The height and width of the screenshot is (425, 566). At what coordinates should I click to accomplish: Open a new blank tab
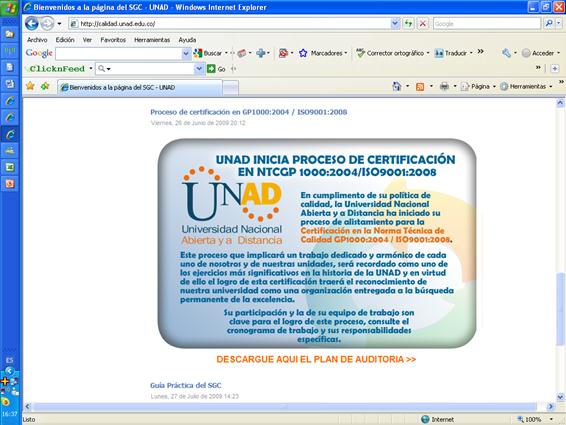click(x=230, y=88)
